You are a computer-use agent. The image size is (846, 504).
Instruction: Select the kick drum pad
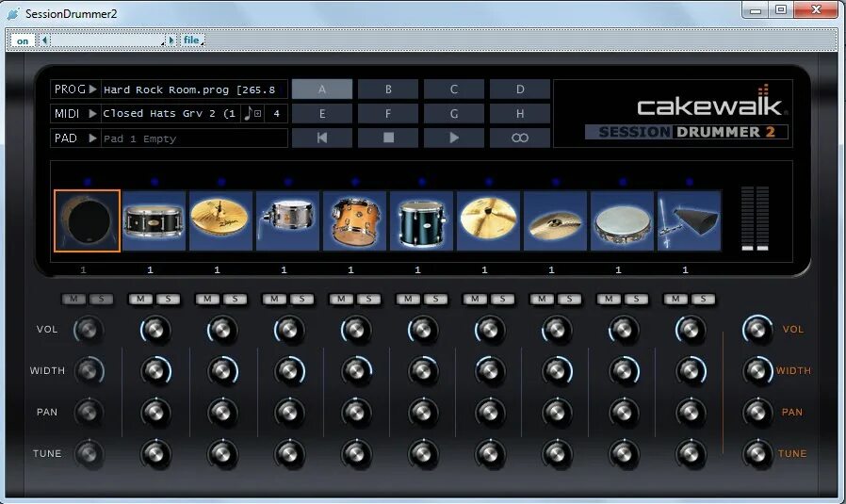[x=87, y=220]
